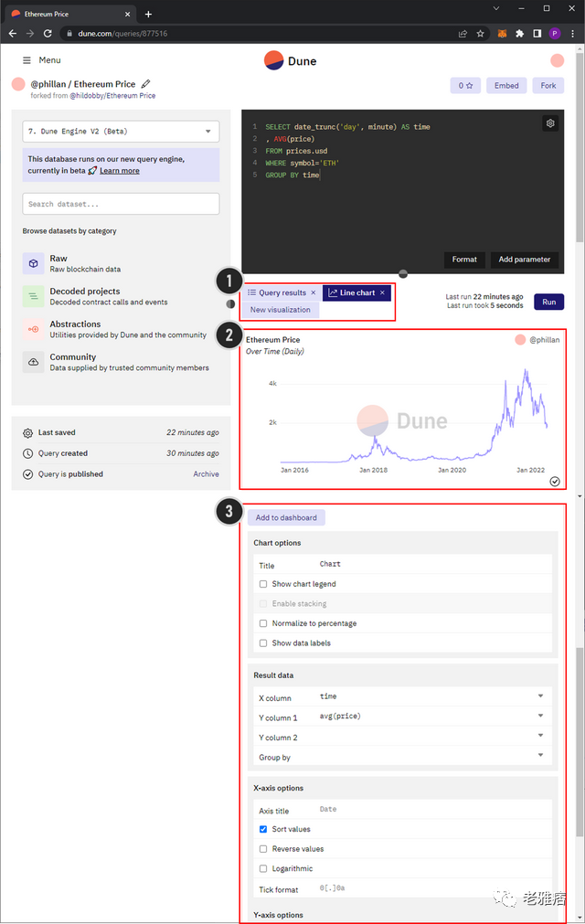Go back in browser
Image resolution: width=585 pixels, height=924 pixels.
(13, 34)
